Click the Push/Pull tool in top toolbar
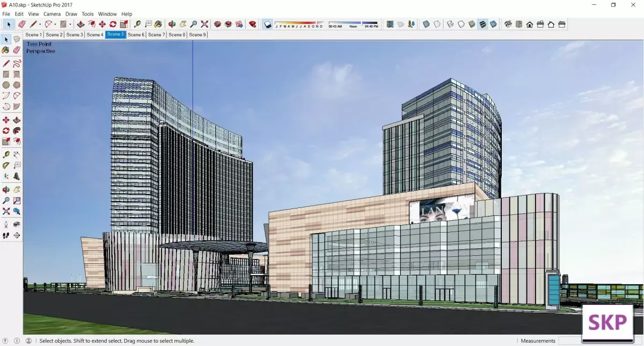The width and height of the screenshot is (644, 346). click(80, 24)
